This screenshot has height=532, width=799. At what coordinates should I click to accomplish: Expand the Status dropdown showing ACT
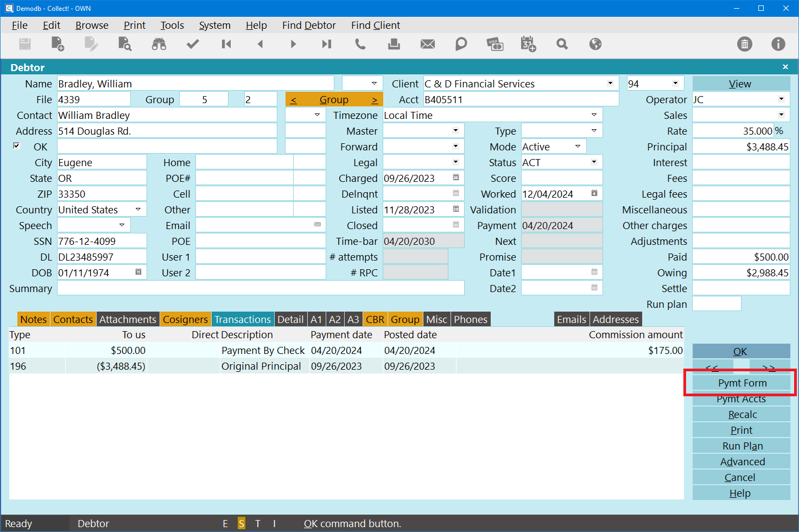click(594, 162)
